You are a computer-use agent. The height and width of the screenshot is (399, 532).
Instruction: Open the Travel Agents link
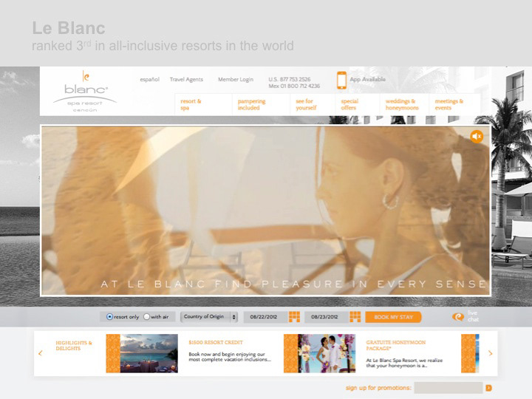coord(186,79)
